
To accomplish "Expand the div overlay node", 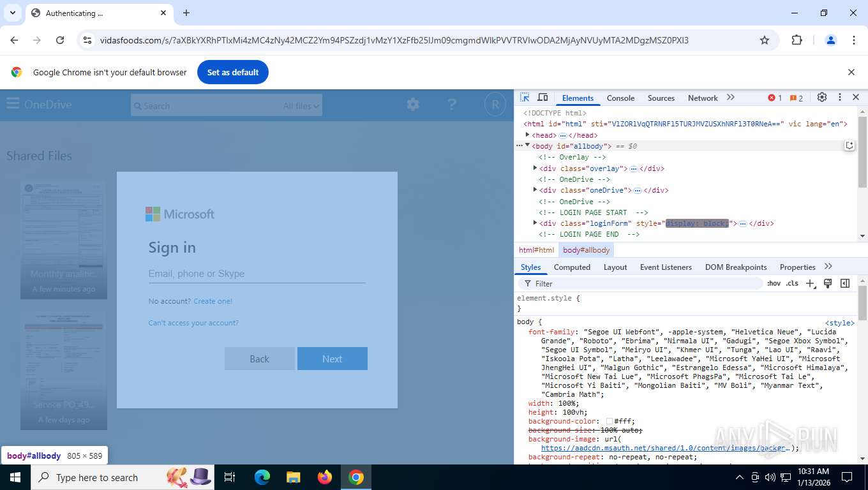I will click(535, 168).
